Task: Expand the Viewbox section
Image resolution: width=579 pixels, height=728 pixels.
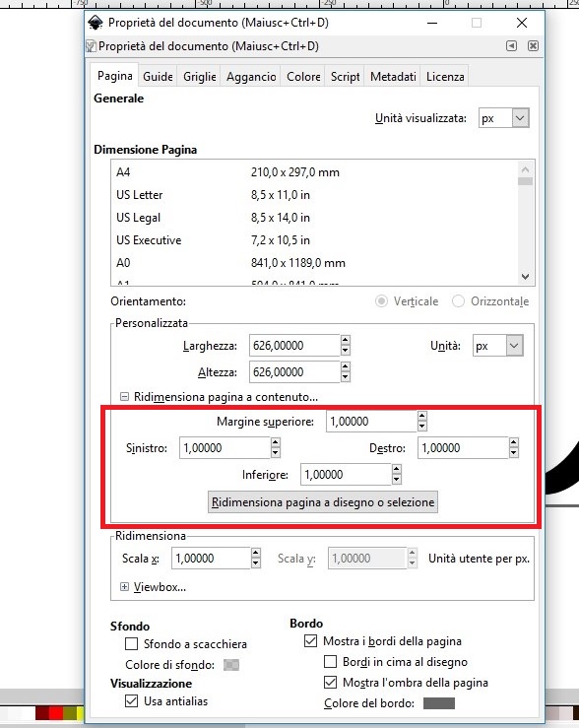Action: tap(124, 587)
